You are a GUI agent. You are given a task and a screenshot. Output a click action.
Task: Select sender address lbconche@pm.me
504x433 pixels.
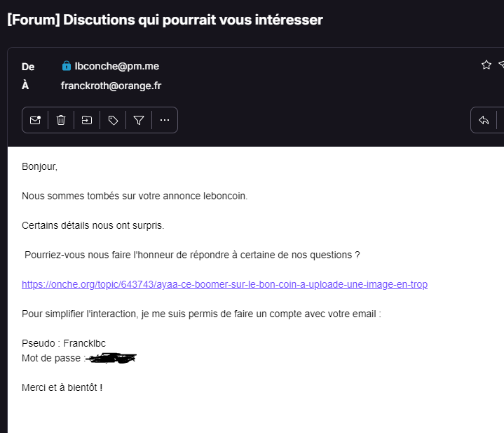[x=116, y=66]
